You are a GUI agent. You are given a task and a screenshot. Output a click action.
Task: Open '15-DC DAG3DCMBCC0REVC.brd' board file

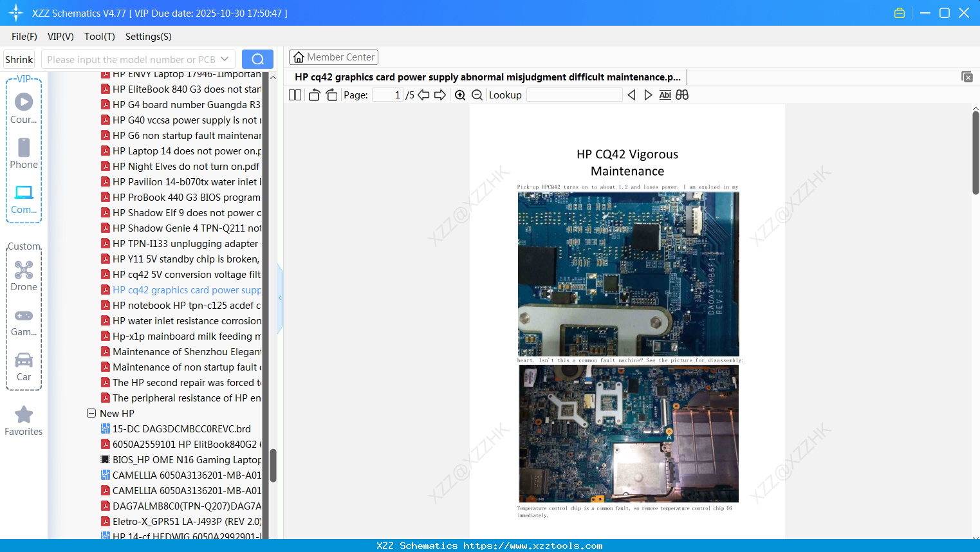click(176, 429)
